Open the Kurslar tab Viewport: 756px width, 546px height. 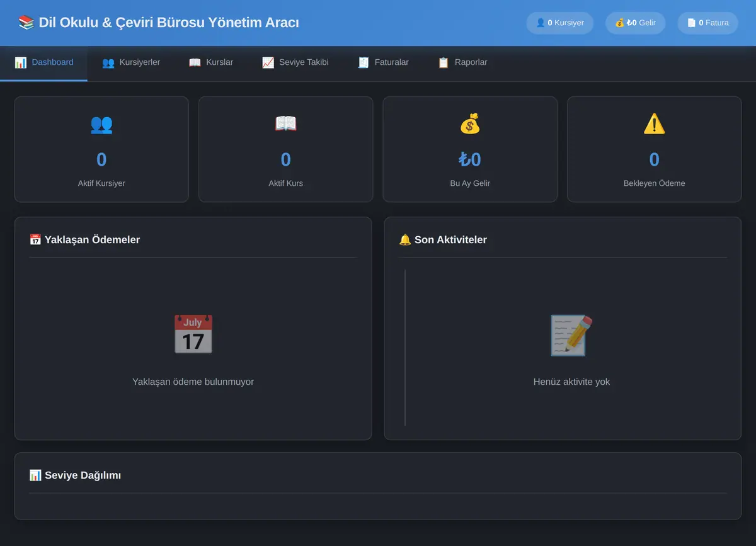[x=211, y=62]
